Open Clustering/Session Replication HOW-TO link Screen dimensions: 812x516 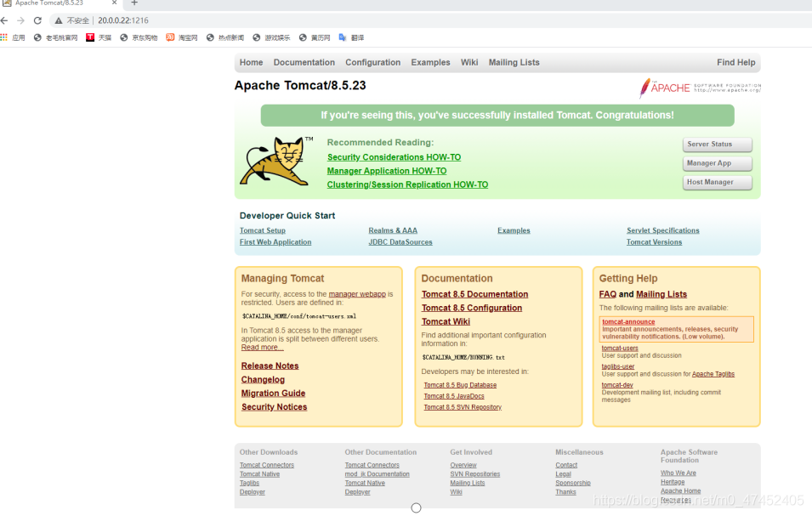click(407, 184)
